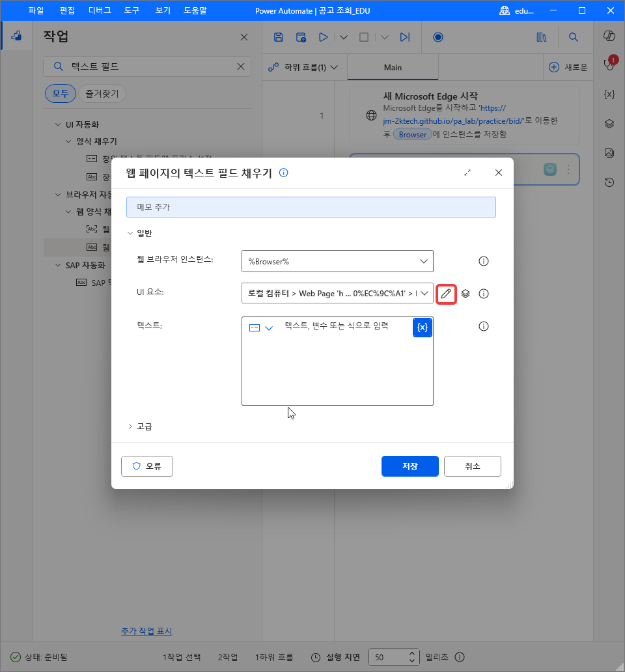The height and width of the screenshot is (672, 625).
Task: Open the variables {x} pane in sidebar
Action: pos(609,94)
